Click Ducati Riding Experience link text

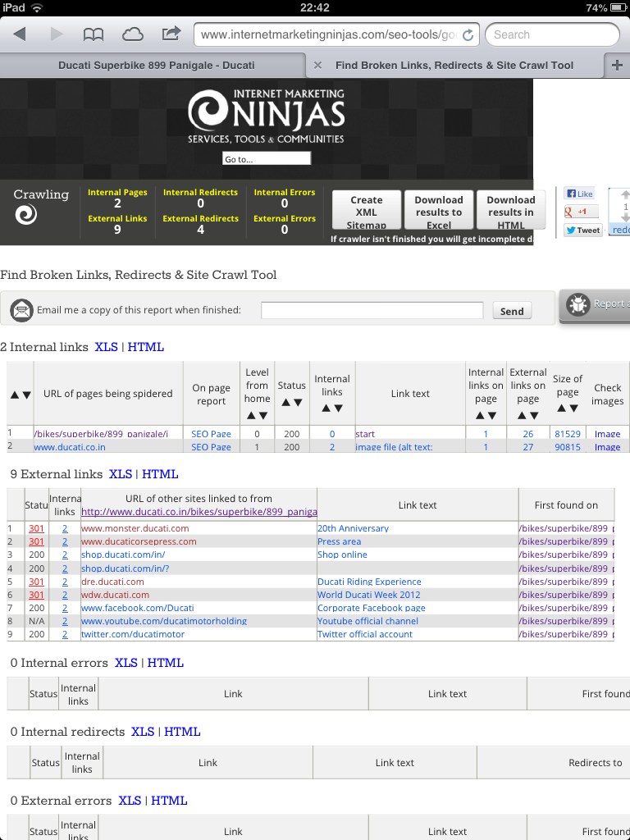(x=369, y=582)
